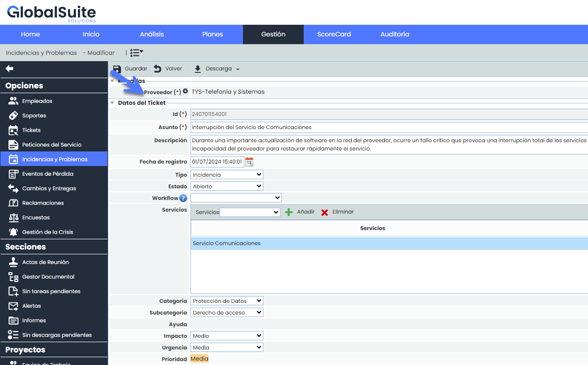Click the Servicios column header
The image size is (588, 365).
(373, 228)
